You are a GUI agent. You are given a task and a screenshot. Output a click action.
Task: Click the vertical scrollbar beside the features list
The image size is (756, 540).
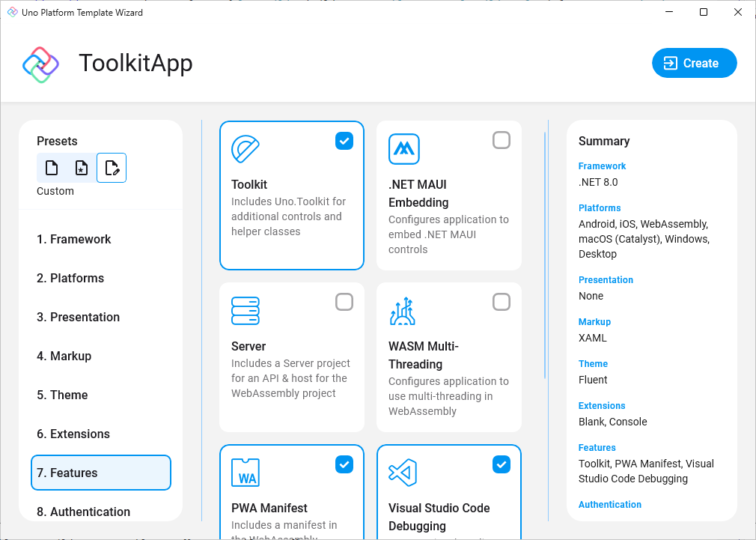click(544, 225)
